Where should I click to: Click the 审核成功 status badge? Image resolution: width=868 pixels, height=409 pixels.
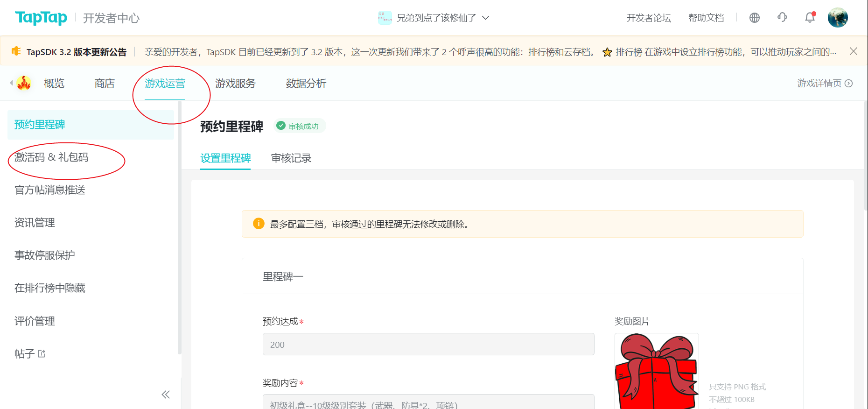point(299,126)
